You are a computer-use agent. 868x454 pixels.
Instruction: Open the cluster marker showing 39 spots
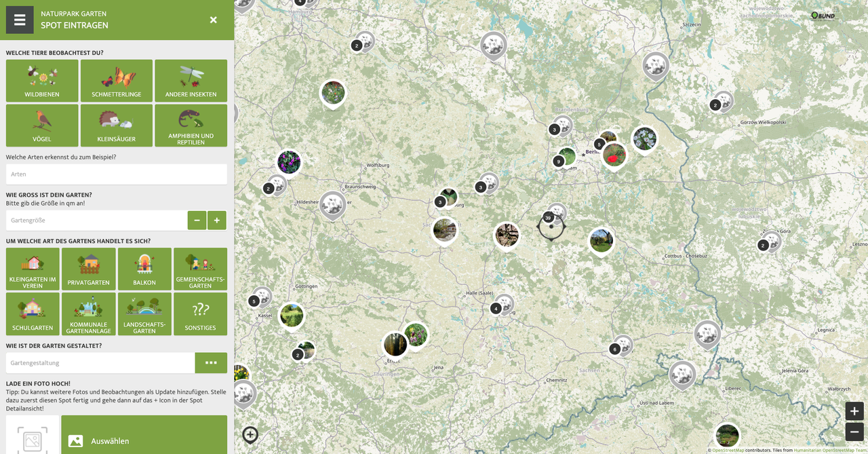tap(549, 218)
